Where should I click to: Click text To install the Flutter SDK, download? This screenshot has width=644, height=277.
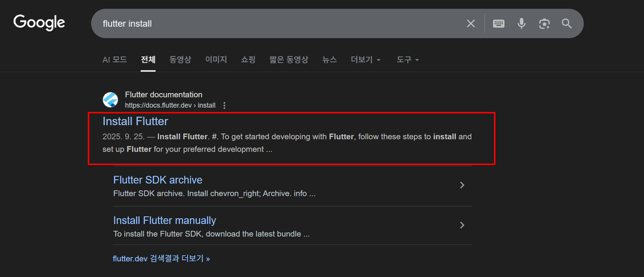point(211,234)
